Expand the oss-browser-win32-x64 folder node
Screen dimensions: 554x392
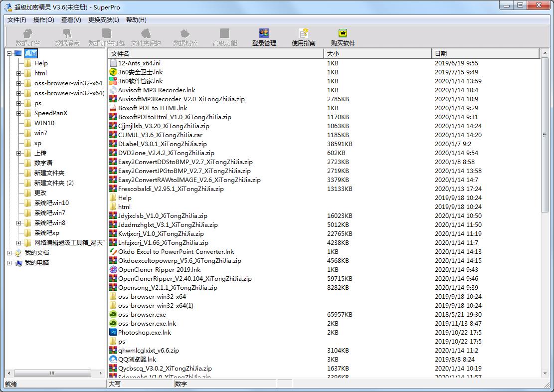point(18,83)
